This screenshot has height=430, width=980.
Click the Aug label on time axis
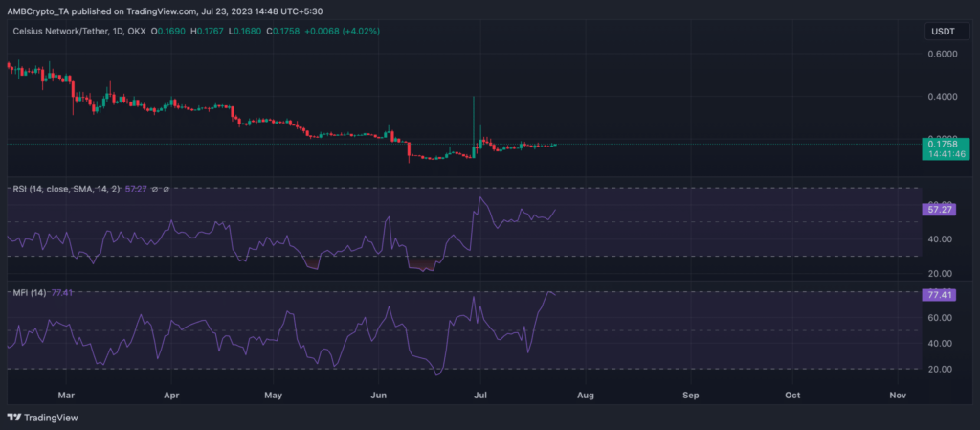click(x=585, y=394)
